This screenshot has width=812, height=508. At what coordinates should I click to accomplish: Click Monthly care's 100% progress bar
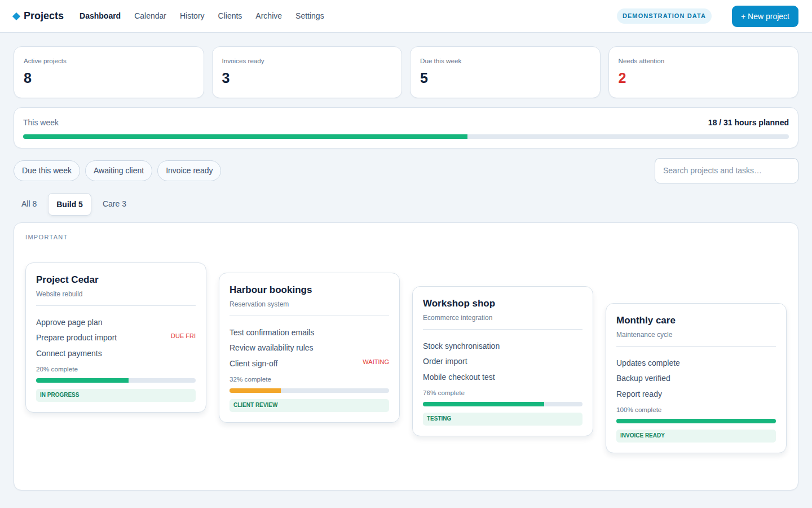tap(696, 421)
